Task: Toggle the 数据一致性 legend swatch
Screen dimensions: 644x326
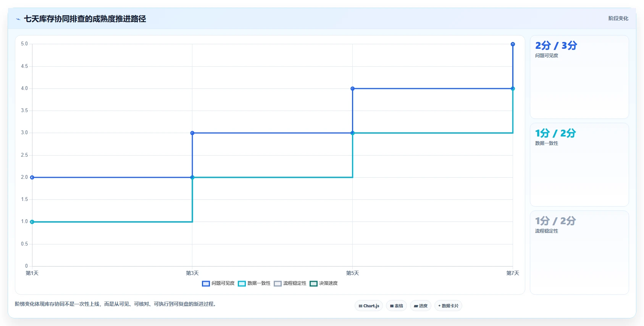Action: pyautogui.click(x=242, y=283)
